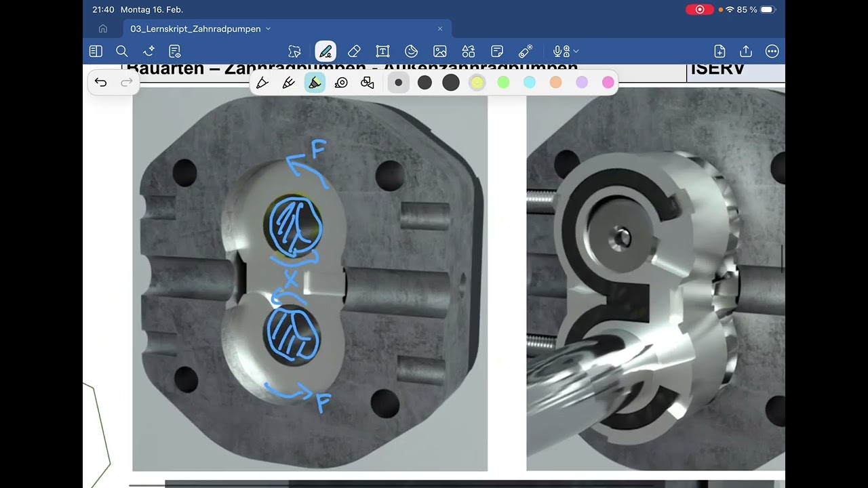This screenshot has height=488, width=868.
Task: Go to the home library icon
Action: pyautogui.click(x=103, y=28)
